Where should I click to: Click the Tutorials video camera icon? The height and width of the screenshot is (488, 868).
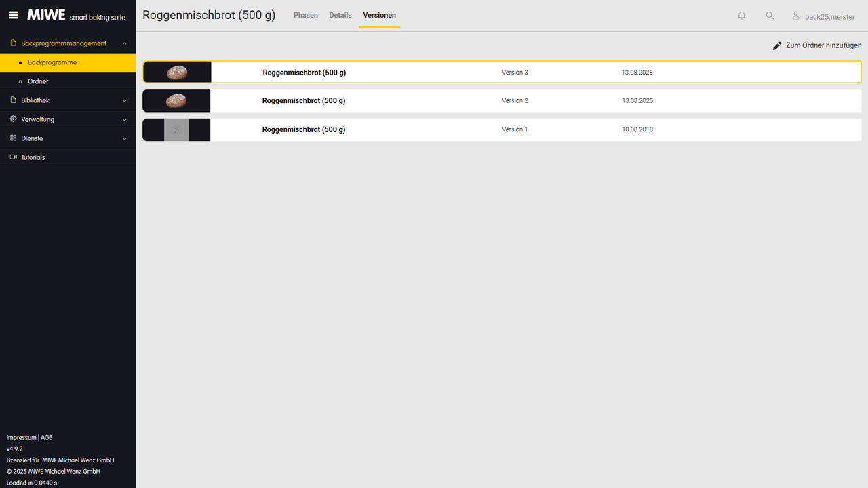pos(14,157)
